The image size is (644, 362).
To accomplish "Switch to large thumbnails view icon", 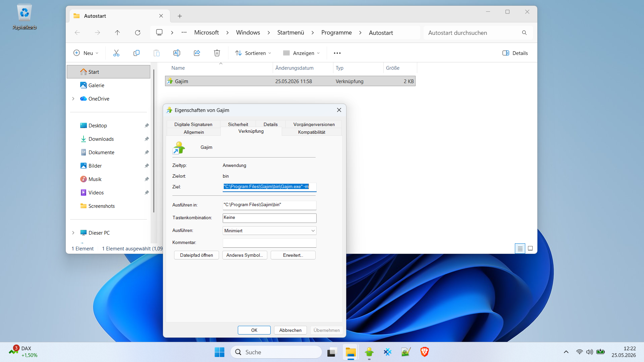I will 530,248.
